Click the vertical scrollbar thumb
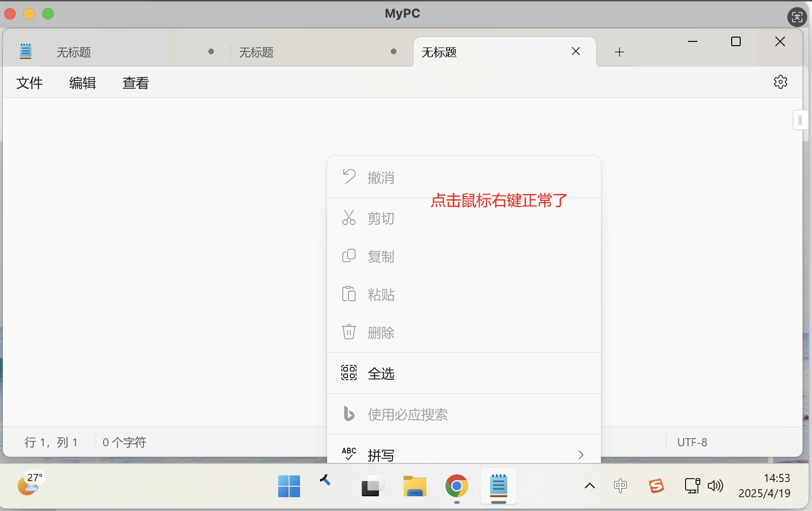812x511 pixels. (800, 120)
